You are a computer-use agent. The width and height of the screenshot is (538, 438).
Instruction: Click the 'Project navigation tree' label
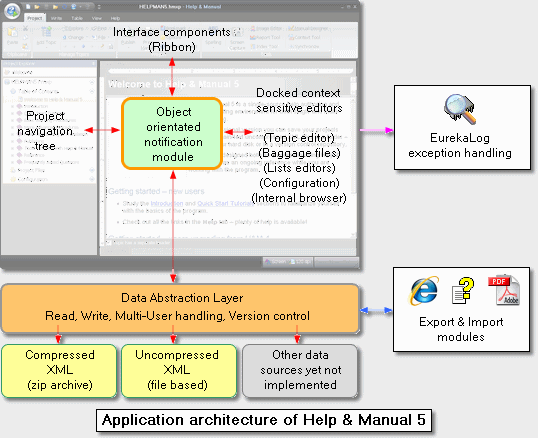(x=45, y=131)
